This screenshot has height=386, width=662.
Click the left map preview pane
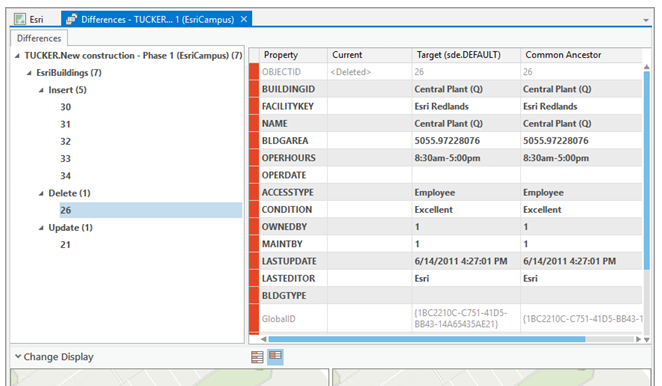tap(169, 377)
